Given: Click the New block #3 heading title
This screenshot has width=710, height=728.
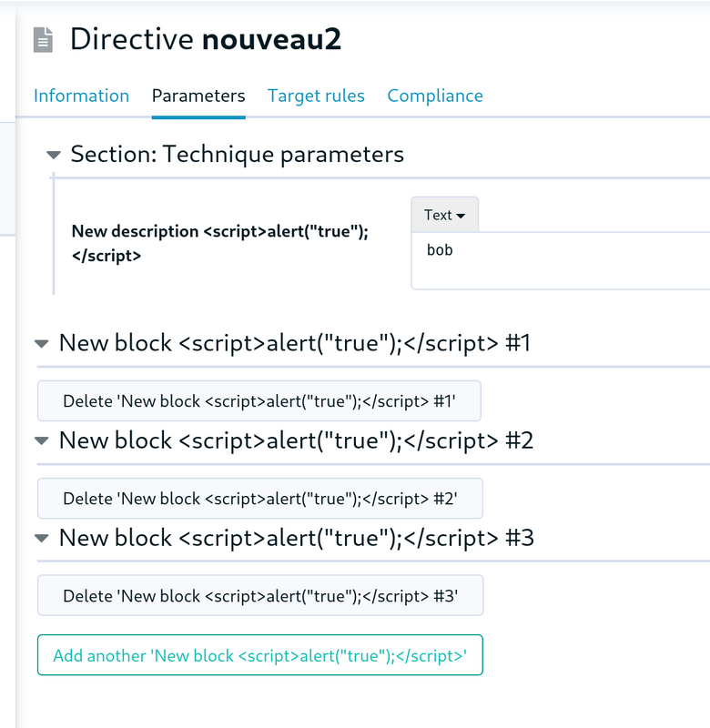Looking at the screenshot, I should [297, 538].
